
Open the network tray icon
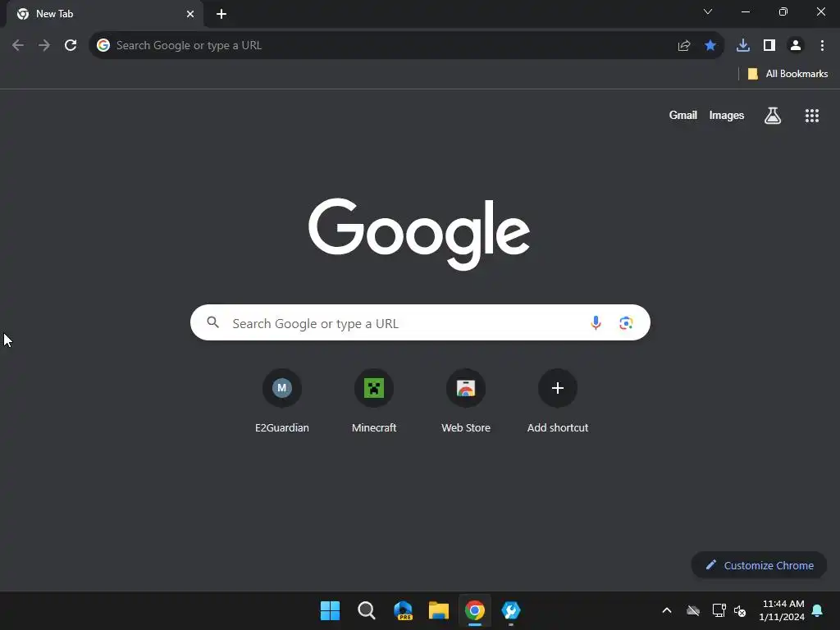(719, 610)
